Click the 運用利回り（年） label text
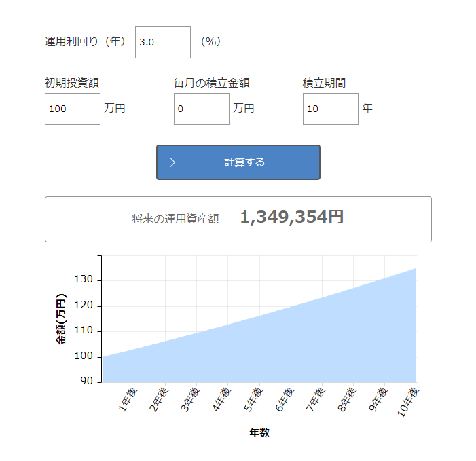The width and height of the screenshot is (476, 461). pyautogui.click(x=86, y=42)
